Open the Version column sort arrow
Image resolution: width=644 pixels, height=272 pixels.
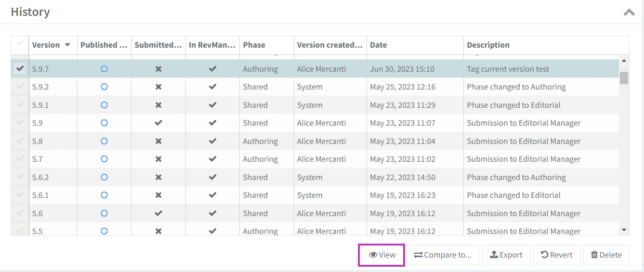(x=67, y=45)
